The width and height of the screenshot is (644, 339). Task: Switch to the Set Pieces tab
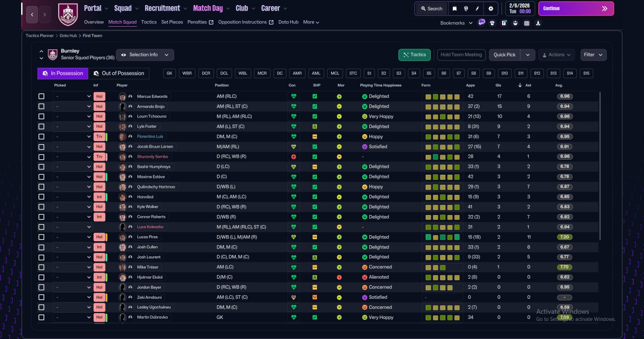172,22
